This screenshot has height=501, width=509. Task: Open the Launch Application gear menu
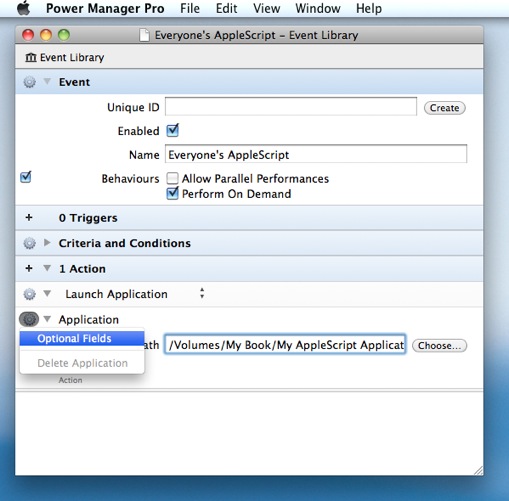[x=29, y=294]
